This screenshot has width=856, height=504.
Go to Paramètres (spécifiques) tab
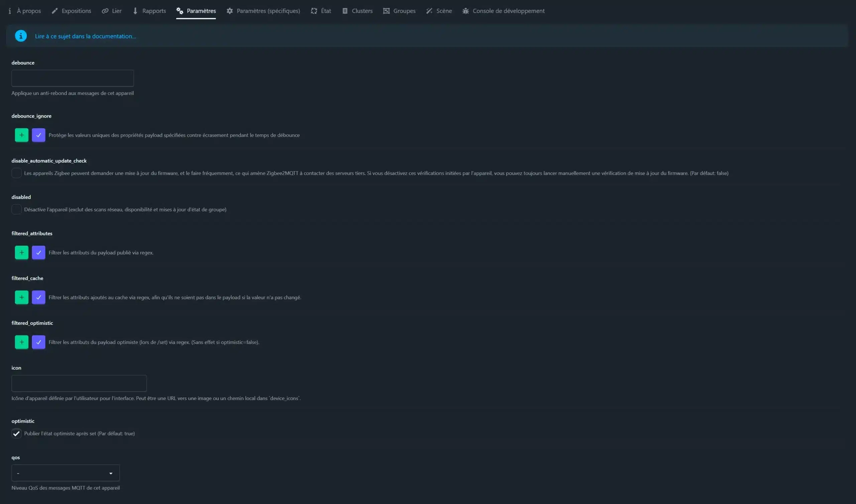point(263,11)
